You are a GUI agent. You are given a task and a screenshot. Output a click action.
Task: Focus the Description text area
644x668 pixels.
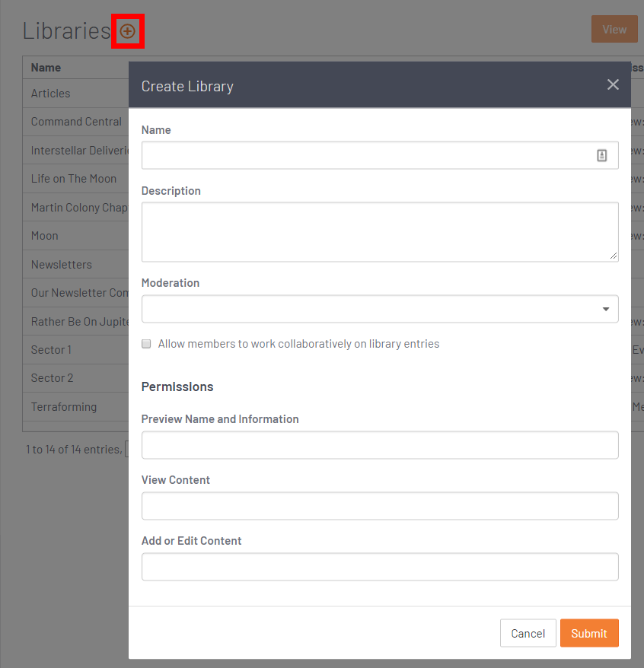tap(379, 232)
